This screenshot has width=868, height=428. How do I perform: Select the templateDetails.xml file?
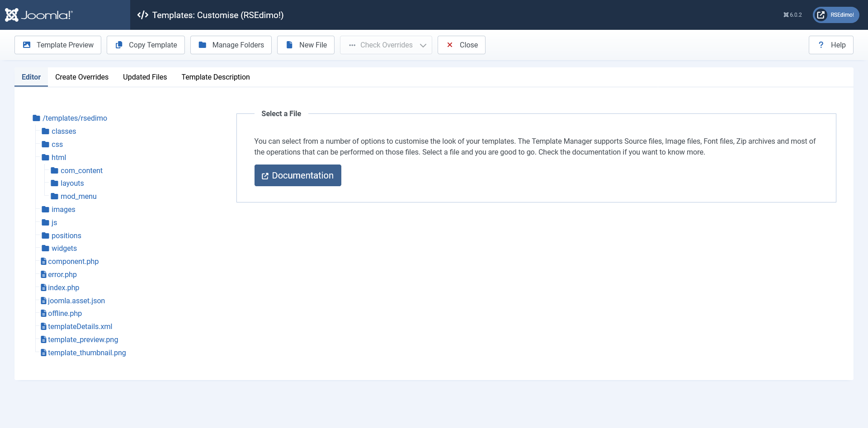point(80,326)
